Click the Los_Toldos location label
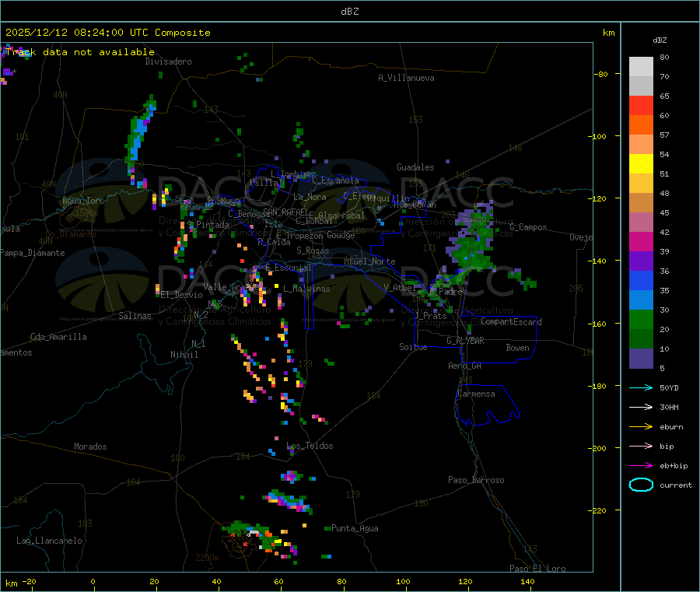Screen dimensions: 700x592 point(310,446)
